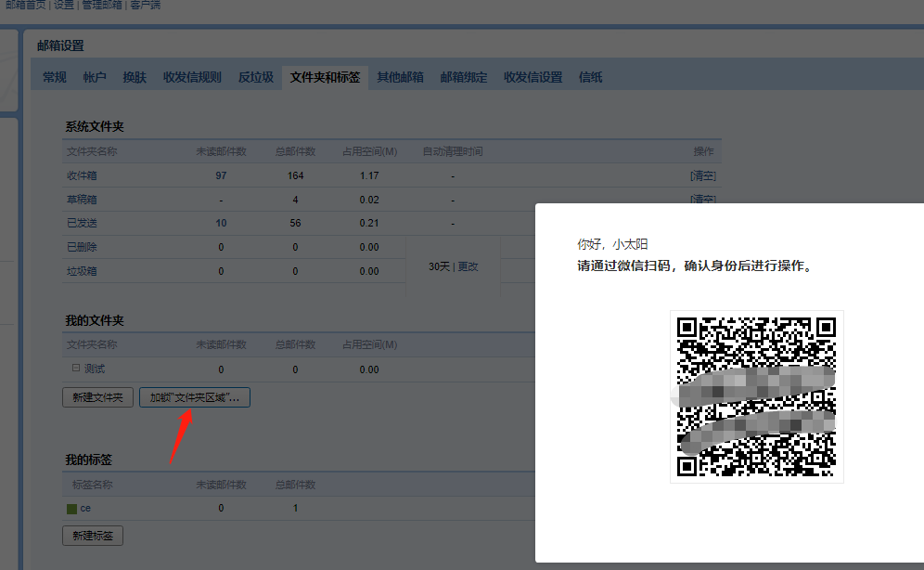
Task: Click the green ce label color square
Action: [x=71, y=509]
